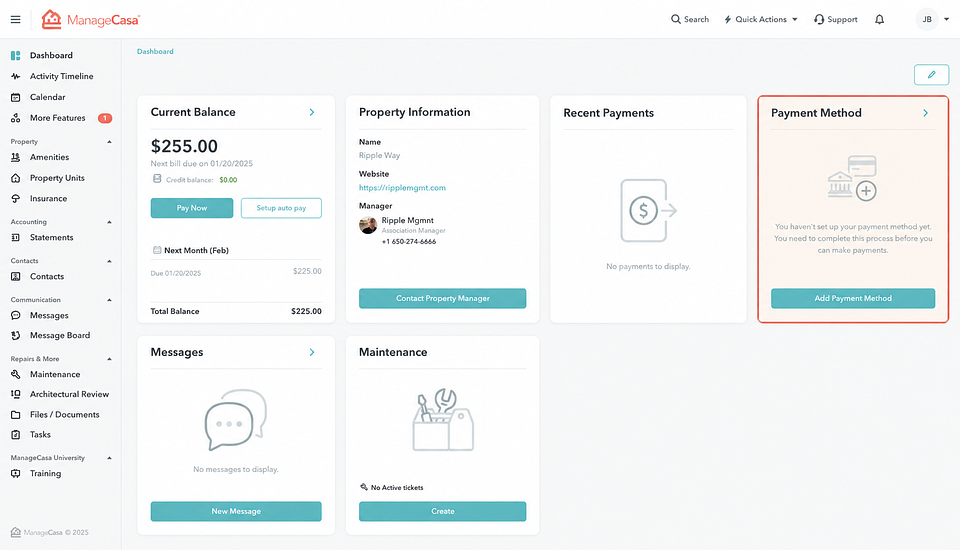Collapse the Communication section
The height and width of the screenshot is (550, 960).
110,300
